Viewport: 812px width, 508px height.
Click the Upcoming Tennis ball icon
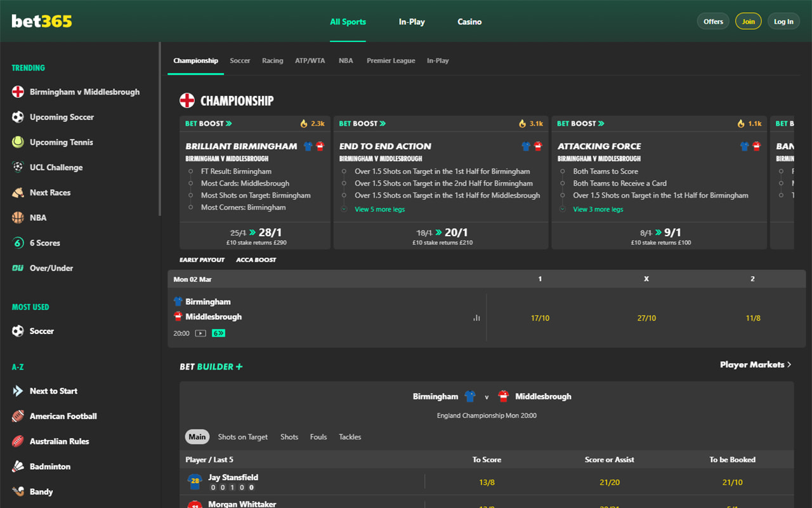point(18,142)
